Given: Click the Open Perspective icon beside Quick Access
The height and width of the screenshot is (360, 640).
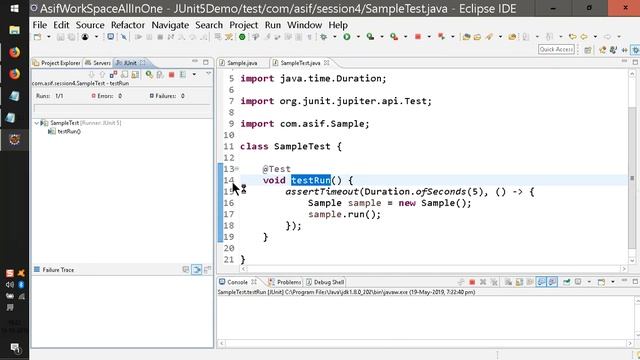Looking at the screenshot, I should click(587, 50).
